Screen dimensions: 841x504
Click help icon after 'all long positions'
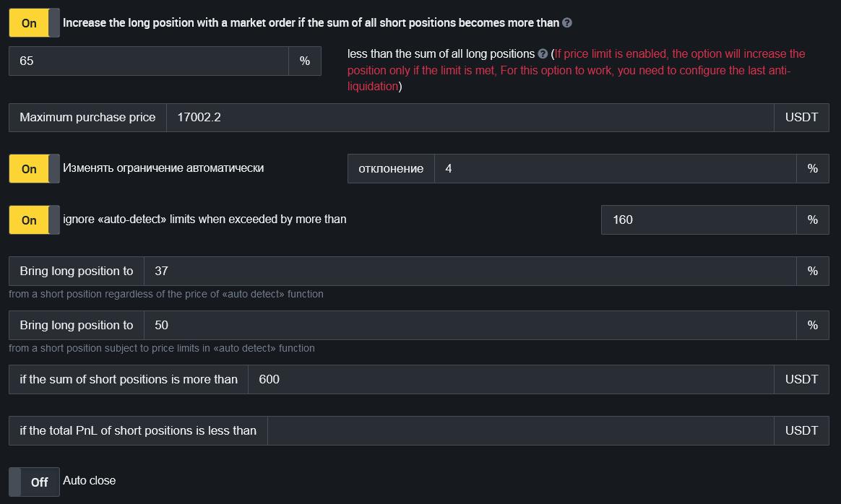pyautogui.click(x=543, y=54)
